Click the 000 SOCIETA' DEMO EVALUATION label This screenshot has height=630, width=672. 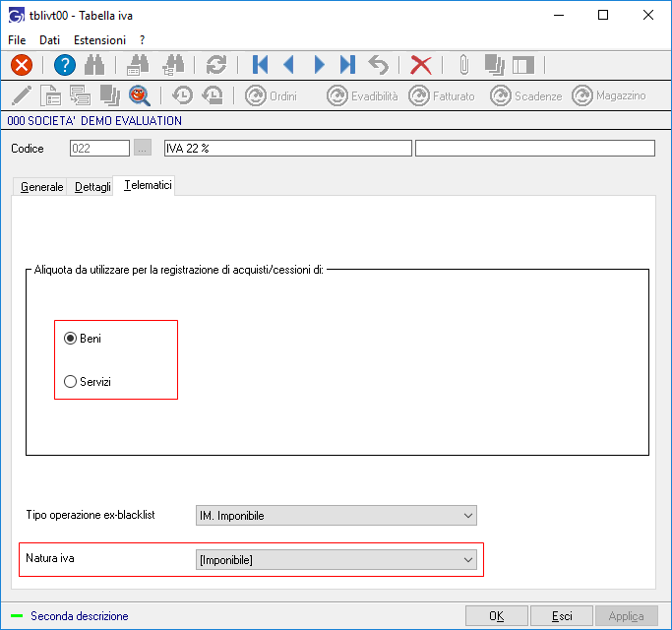94,121
